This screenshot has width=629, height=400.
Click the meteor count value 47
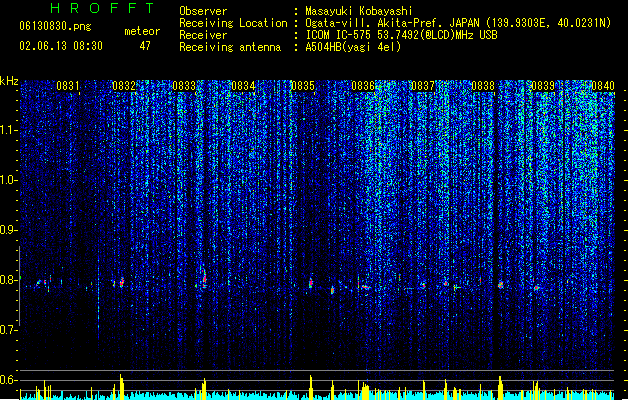[145, 46]
